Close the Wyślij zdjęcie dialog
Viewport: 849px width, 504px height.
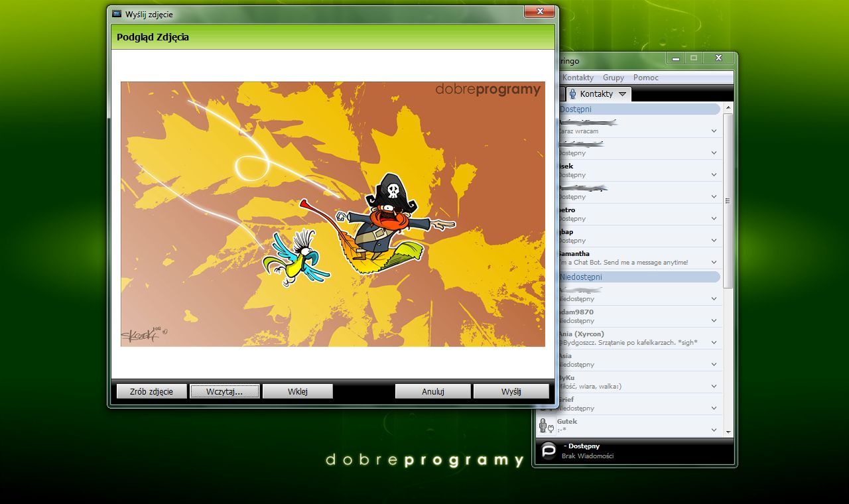(x=539, y=11)
